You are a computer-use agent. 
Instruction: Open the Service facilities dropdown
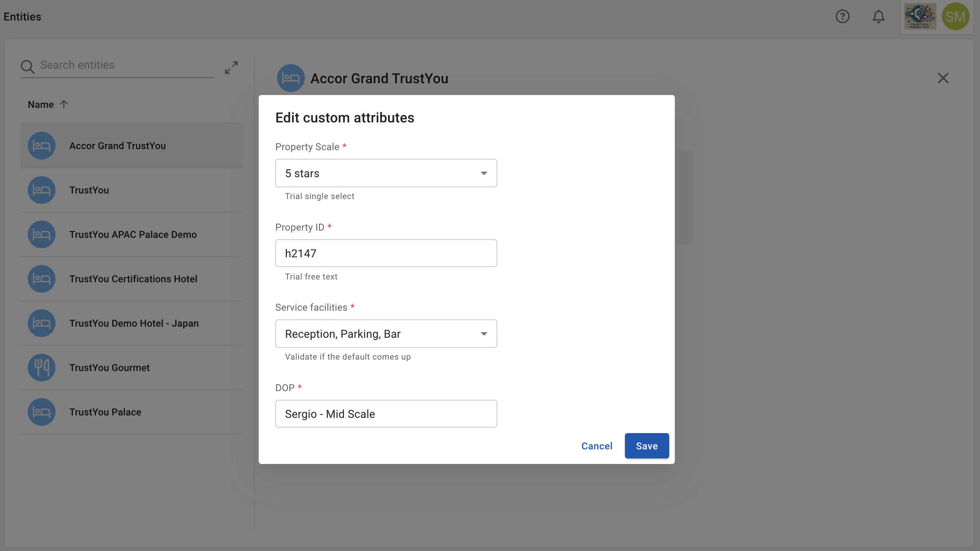pos(386,334)
